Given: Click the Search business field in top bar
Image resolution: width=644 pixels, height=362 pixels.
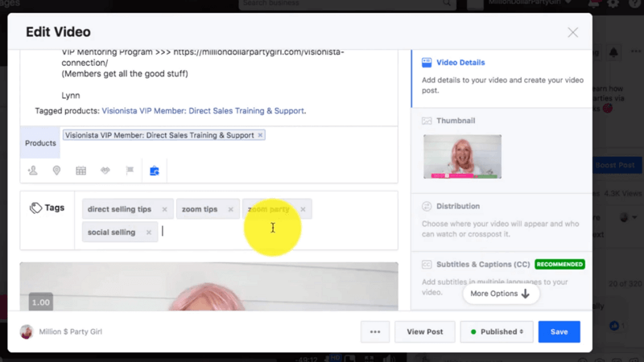Looking at the screenshot, I should tap(347, 4).
